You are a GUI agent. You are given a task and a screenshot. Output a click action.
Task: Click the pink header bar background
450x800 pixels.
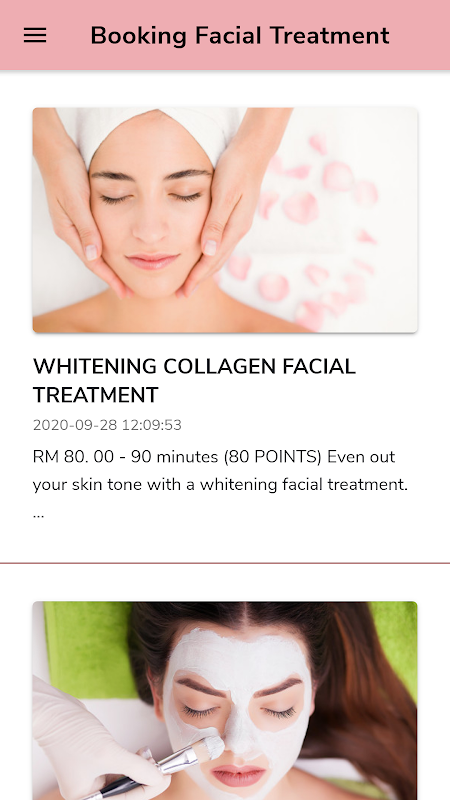click(x=225, y=35)
